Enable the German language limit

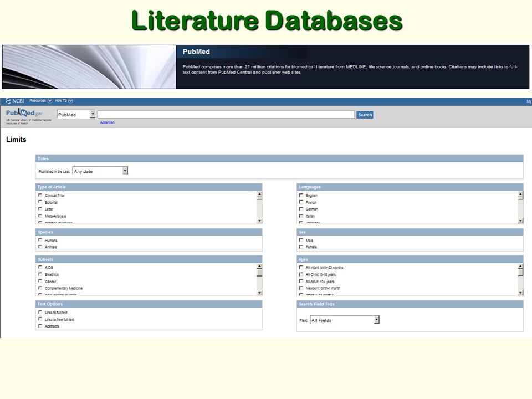click(x=301, y=209)
